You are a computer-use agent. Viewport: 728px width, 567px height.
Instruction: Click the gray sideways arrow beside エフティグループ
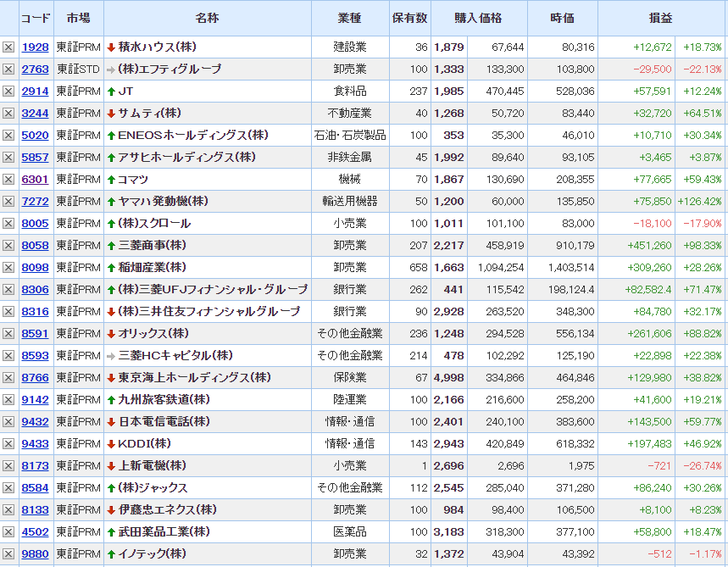pyautogui.click(x=111, y=69)
